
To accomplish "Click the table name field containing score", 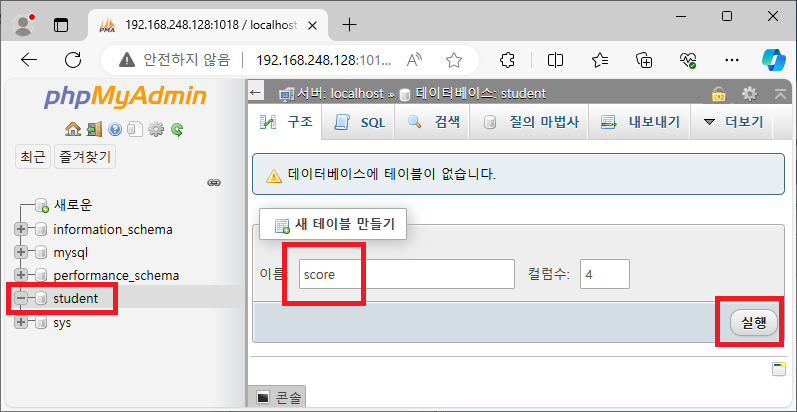I will click(x=407, y=274).
